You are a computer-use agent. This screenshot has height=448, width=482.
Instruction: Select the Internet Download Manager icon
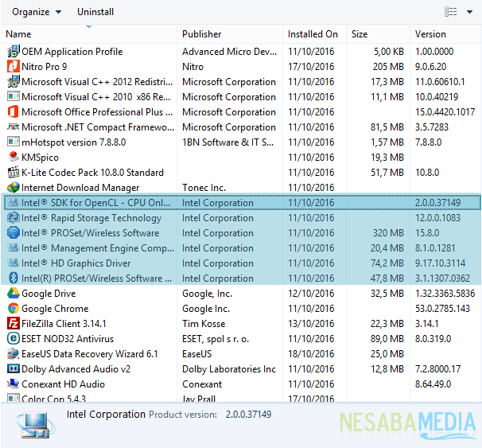tap(14, 187)
